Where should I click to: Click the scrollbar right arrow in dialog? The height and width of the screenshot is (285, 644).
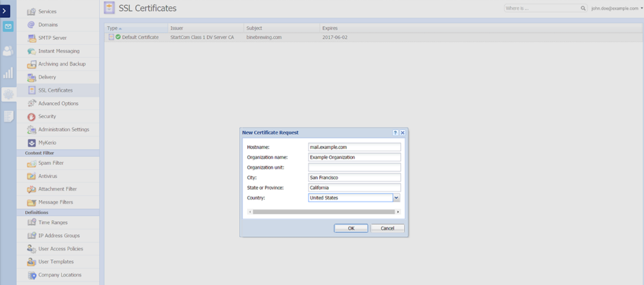coord(398,212)
